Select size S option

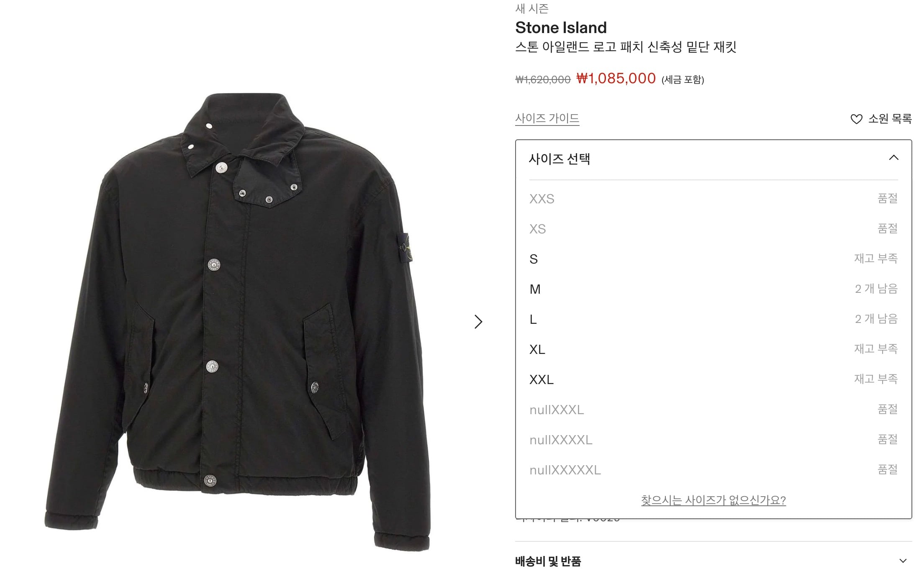tap(714, 259)
